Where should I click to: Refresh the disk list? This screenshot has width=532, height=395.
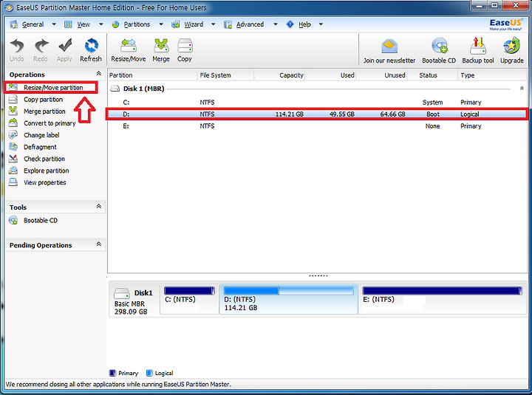point(91,50)
